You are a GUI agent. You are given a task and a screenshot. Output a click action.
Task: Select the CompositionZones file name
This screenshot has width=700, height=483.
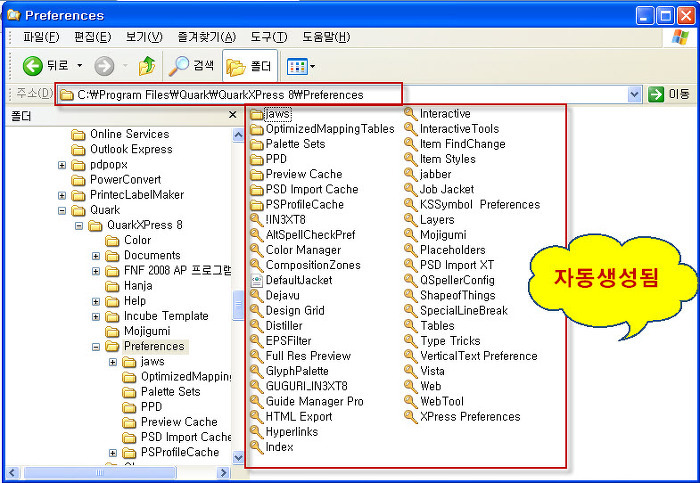pos(313,265)
